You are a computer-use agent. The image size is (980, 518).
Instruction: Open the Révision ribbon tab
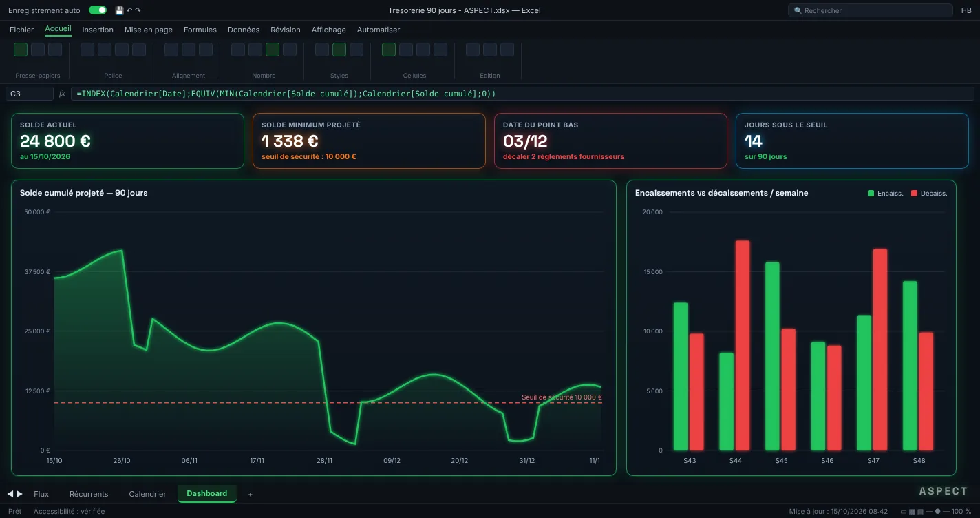(x=286, y=30)
